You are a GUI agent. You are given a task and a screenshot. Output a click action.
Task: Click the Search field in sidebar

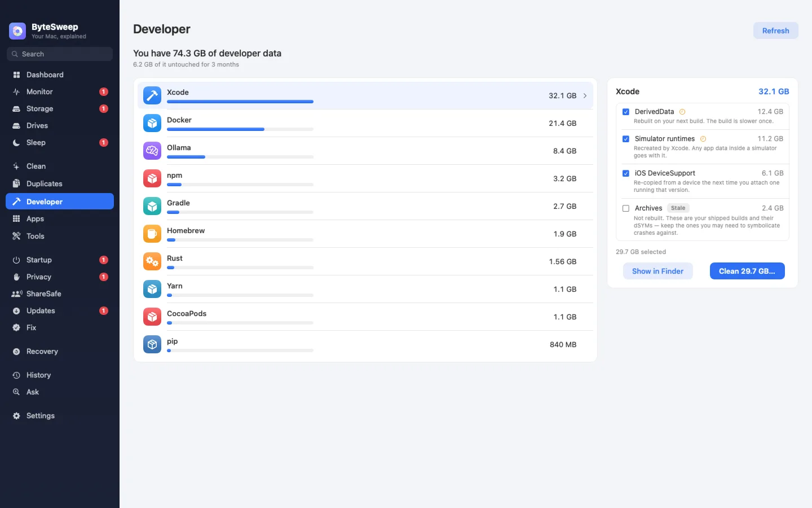(60, 54)
